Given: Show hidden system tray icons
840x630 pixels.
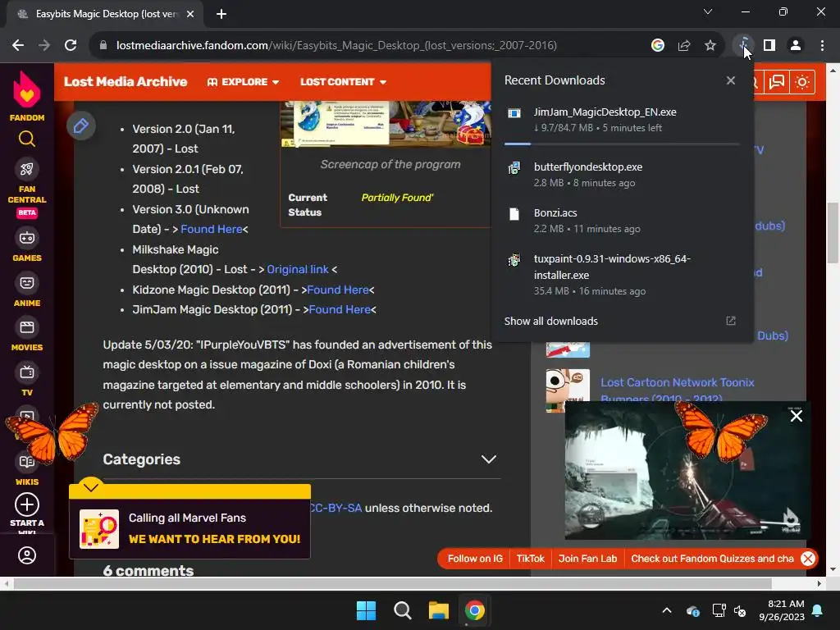Looking at the screenshot, I should (666, 610).
